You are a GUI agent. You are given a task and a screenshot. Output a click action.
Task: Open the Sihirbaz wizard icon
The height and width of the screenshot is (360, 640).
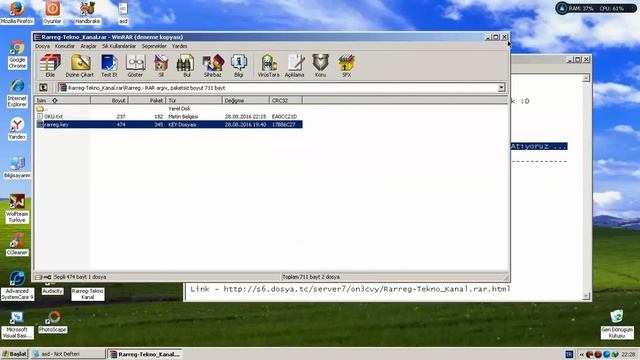(213, 65)
